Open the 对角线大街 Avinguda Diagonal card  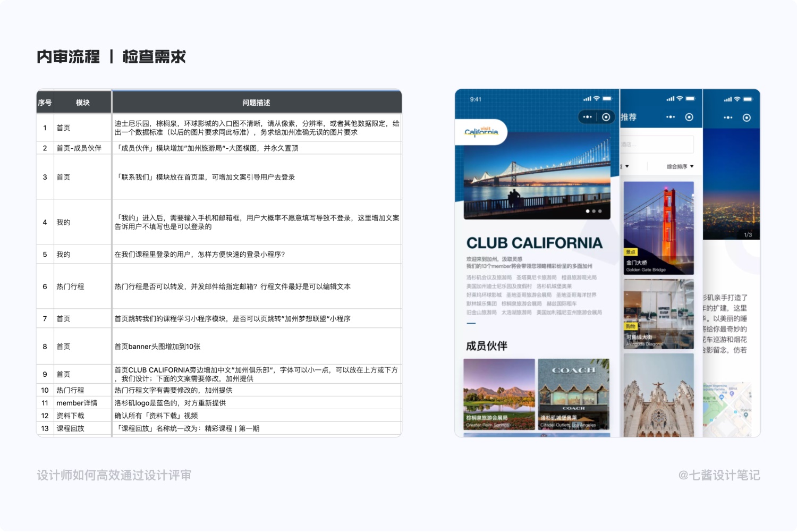point(659,314)
